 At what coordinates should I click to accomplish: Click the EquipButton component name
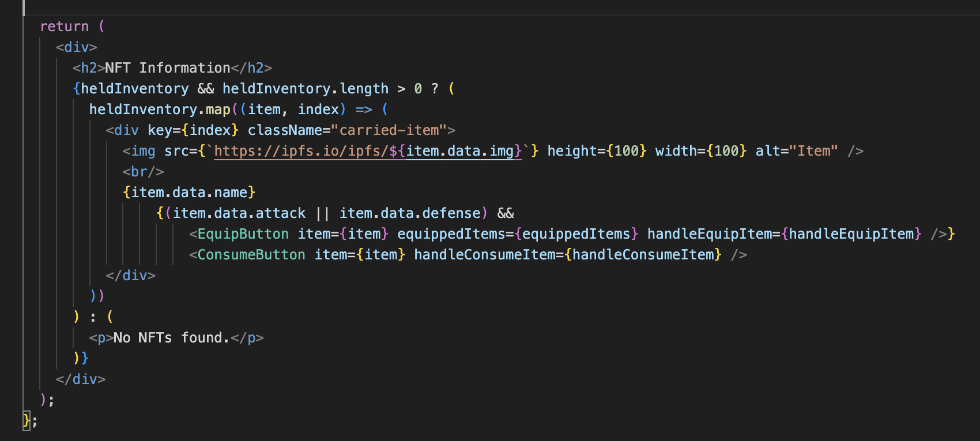point(243,234)
